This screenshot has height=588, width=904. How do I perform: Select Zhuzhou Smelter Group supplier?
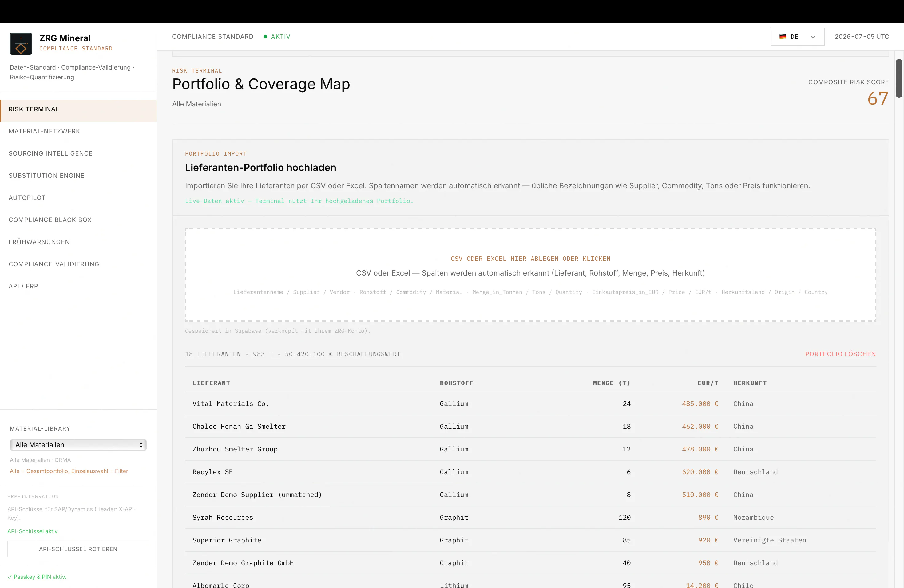click(x=235, y=449)
